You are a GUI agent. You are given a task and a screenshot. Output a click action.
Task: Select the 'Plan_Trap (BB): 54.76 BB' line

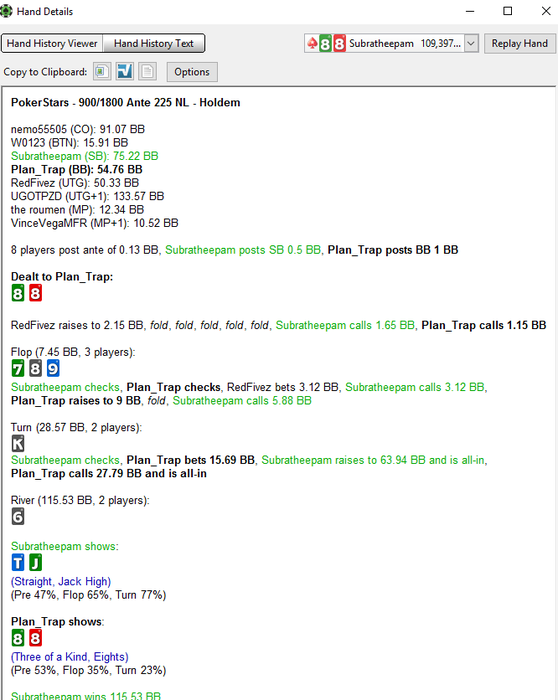pos(76,170)
